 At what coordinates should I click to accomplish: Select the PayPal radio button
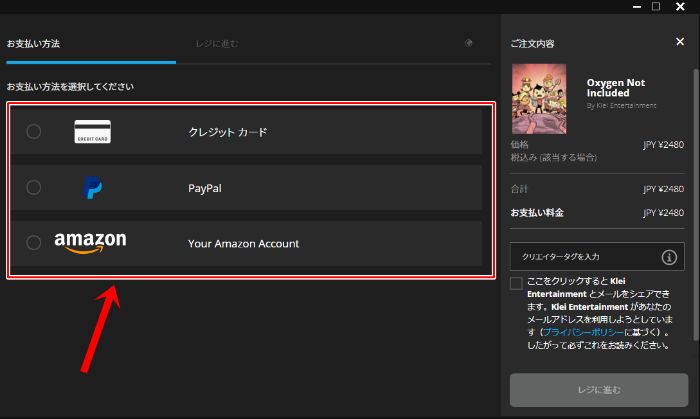pos(33,187)
